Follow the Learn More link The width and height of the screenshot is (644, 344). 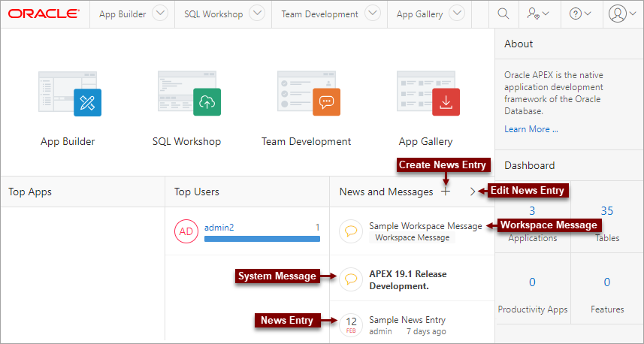pyautogui.click(x=531, y=129)
